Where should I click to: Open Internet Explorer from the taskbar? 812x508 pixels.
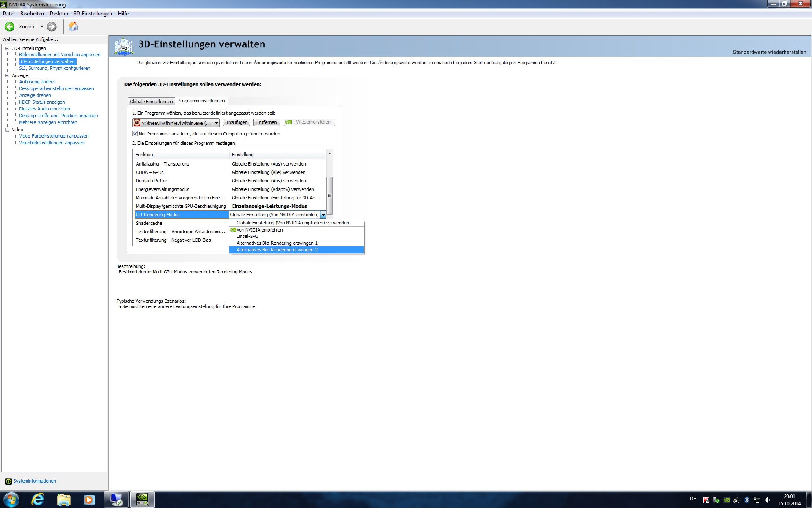click(x=38, y=500)
